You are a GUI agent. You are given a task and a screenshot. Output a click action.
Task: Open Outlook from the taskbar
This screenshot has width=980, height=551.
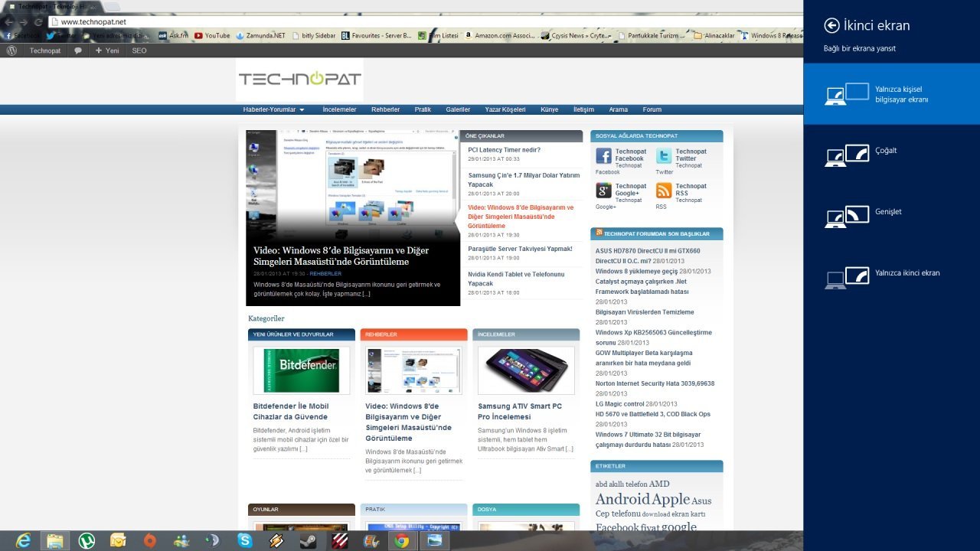pyautogui.click(x=119, y=541)
